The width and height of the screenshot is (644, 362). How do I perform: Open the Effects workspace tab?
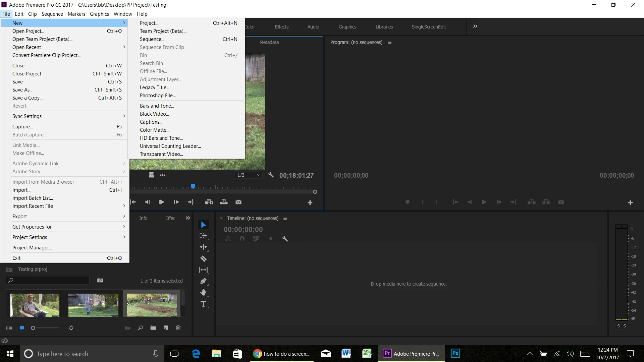click(x=281, y=27)
